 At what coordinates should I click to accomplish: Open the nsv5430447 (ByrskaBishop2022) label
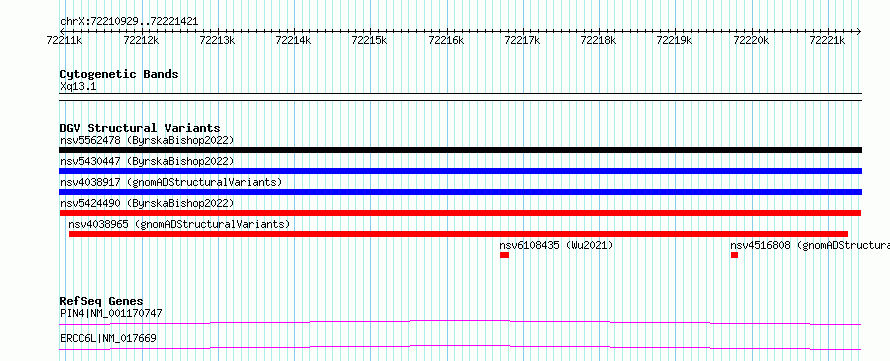click(x=147, y=161)
